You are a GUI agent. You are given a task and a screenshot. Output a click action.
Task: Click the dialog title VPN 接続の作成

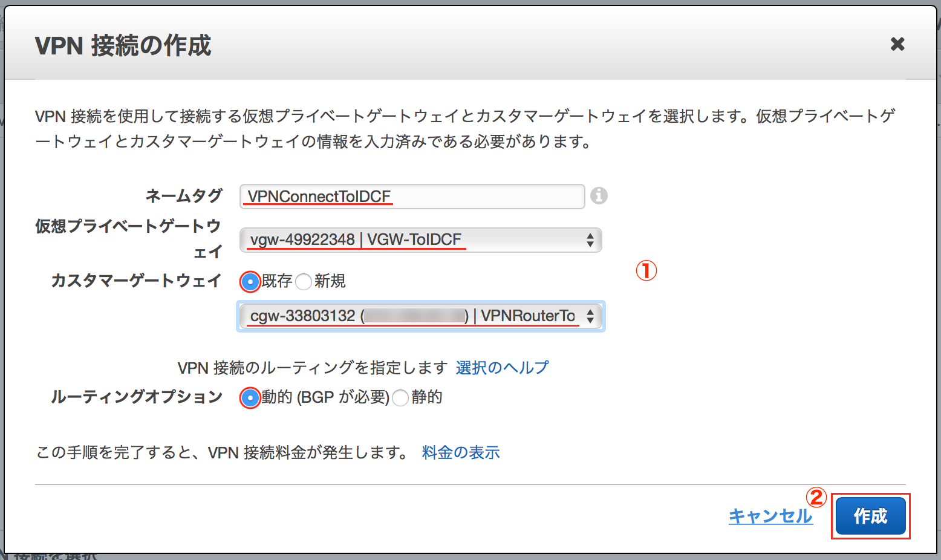(x=123, y=44)
